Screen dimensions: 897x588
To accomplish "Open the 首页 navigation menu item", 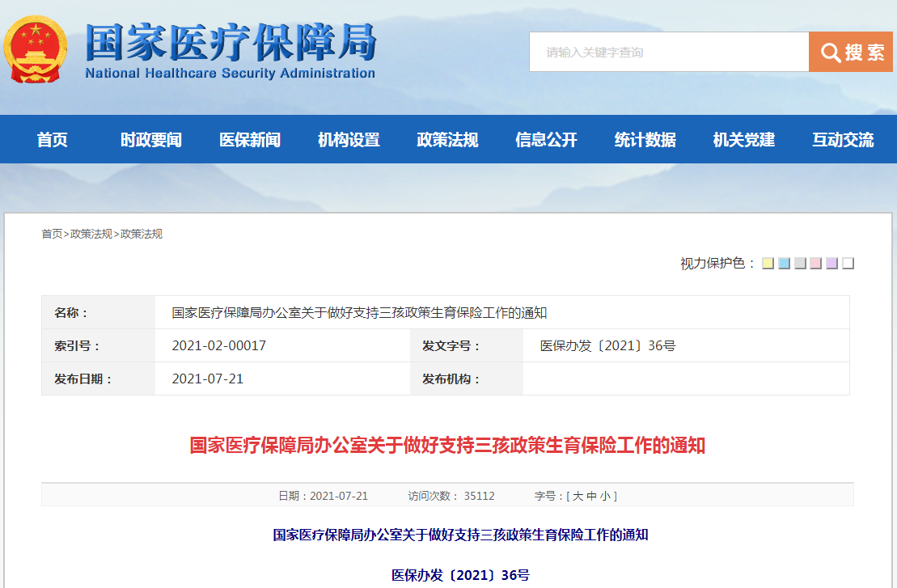I will point(53,140).
